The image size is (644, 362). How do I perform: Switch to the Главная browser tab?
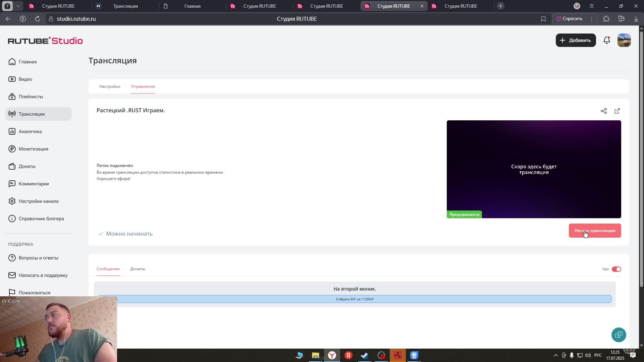coord(193,6)
